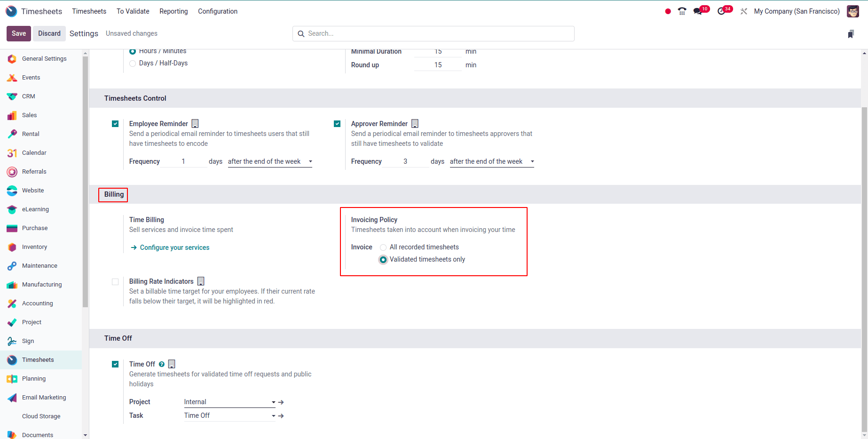Open the CRM app from the sidebar

tap(28, 96)
